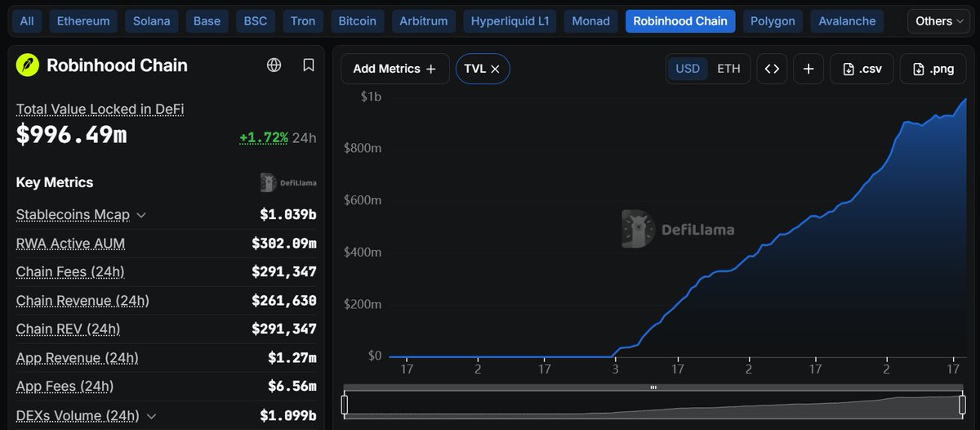The image size is (980, 430).
Task: Select the Avalanche chain tab
Action: click(847, 21)
